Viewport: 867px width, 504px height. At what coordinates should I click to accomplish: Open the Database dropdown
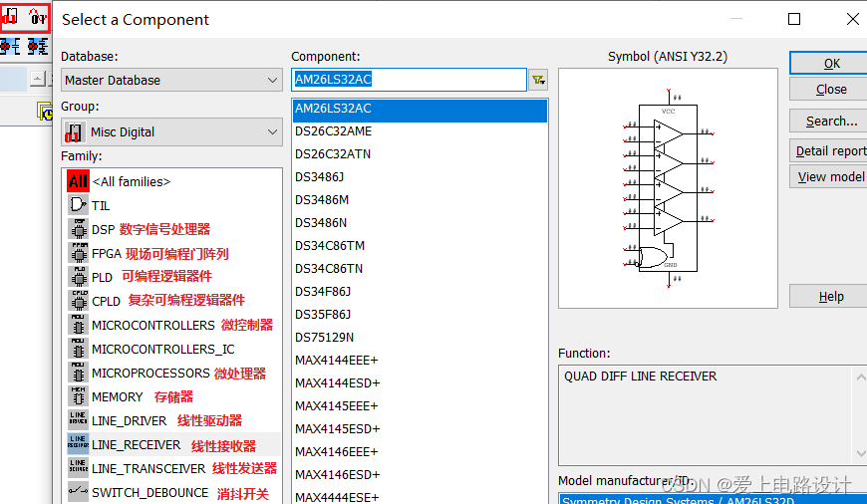171,80
